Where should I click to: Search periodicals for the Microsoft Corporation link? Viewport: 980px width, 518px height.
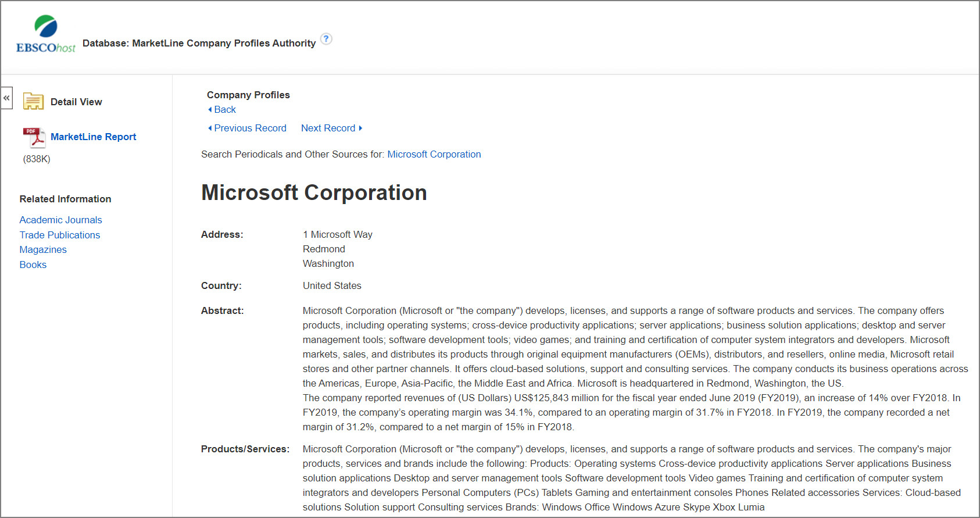click(434, 154)
